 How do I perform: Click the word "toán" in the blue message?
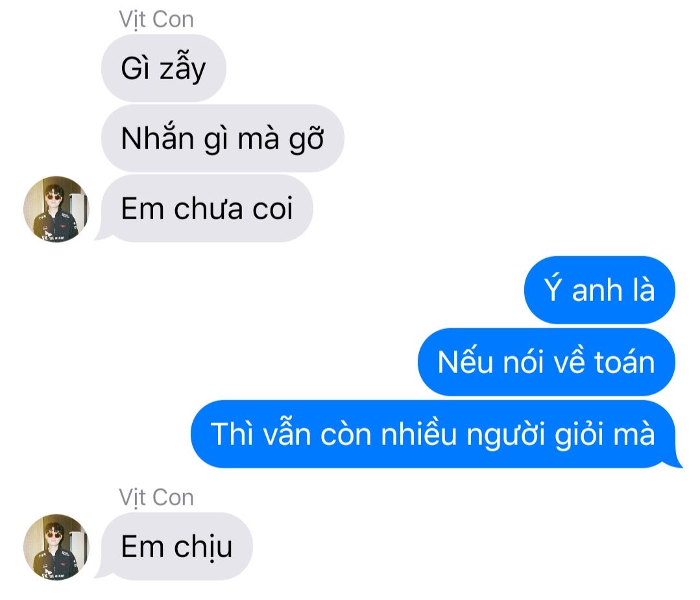click(625, 362)
